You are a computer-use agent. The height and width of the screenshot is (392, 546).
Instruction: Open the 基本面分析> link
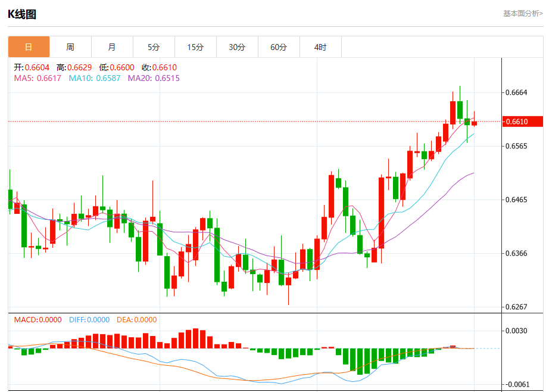(523, 14)
